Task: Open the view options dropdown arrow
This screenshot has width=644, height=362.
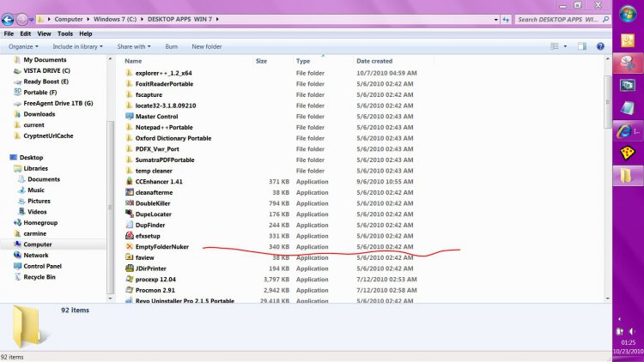Action: 565,46
